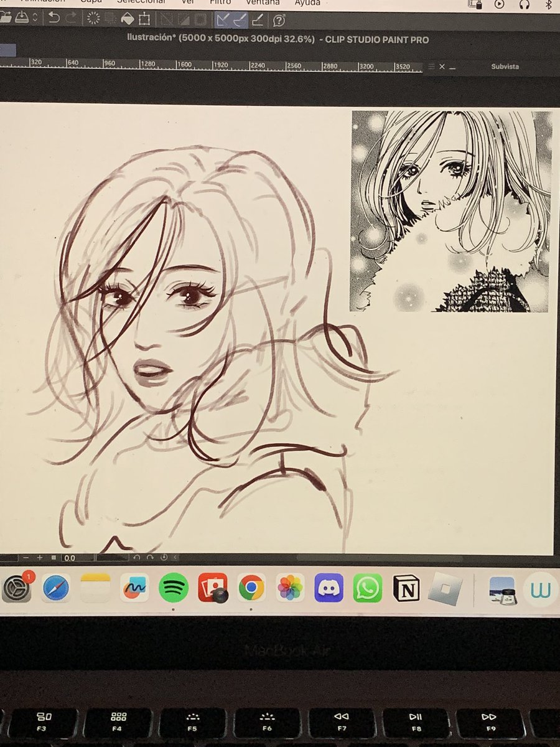Zoom out with the minus button
The image size is (560, 747).
[x=27, y=558]
